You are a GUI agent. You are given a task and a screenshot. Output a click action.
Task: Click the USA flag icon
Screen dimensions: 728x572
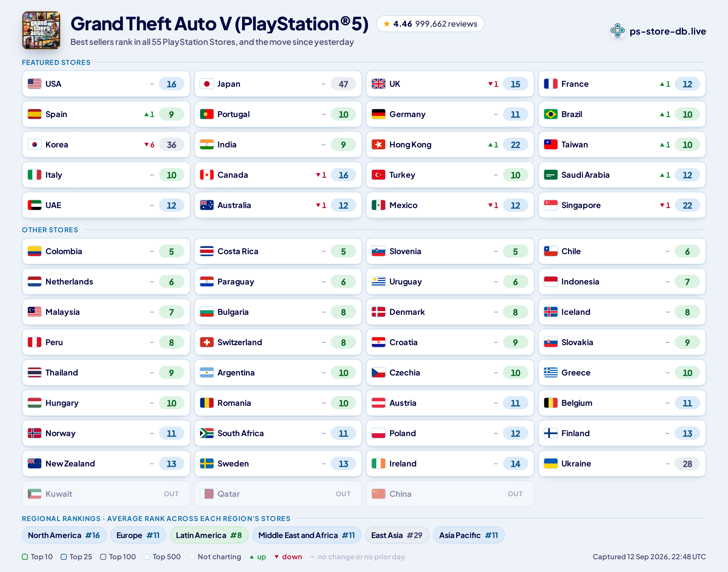35,84
